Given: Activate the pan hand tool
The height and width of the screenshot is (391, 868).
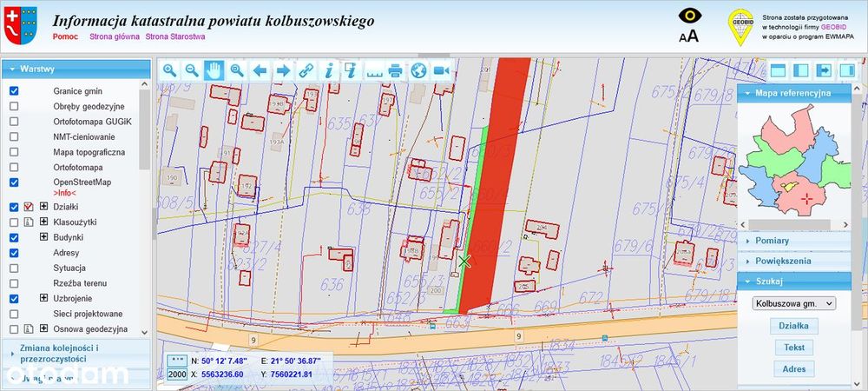Looking at the screenshot, I should click(x=214, y=70).
